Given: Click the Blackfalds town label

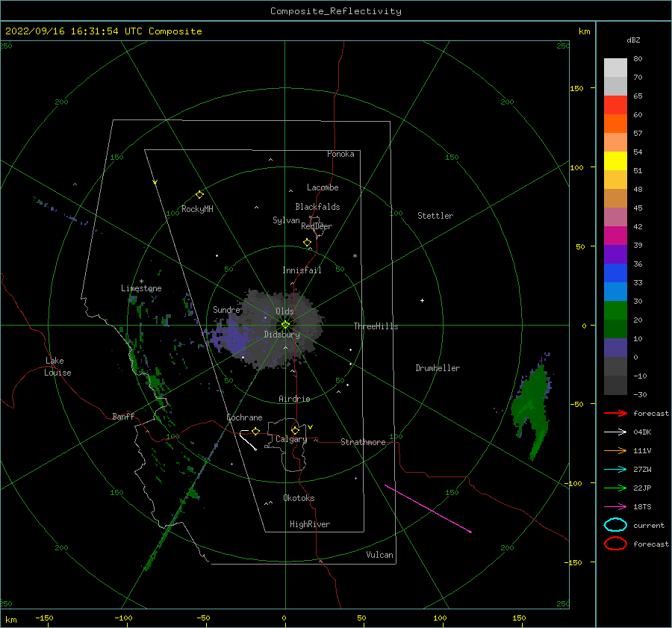Looking at the screenshot, I should tap(317, 207).
